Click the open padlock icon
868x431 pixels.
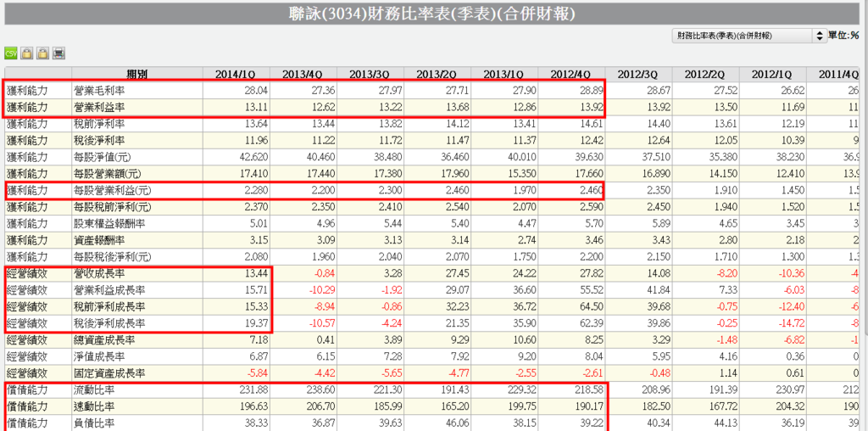pyautogui.click(x=42, y=53)
